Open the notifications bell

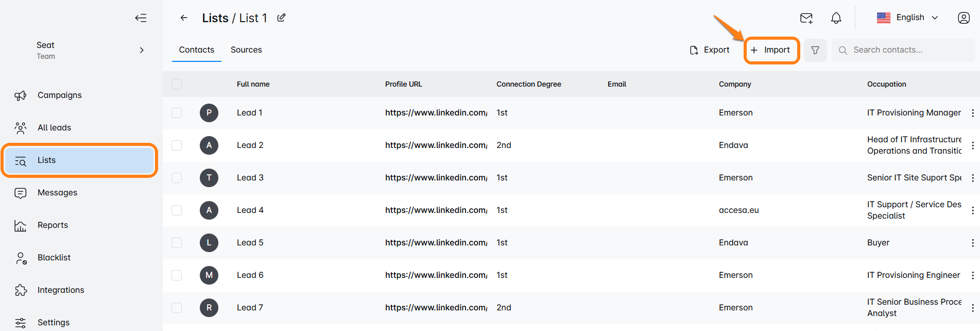836,18
